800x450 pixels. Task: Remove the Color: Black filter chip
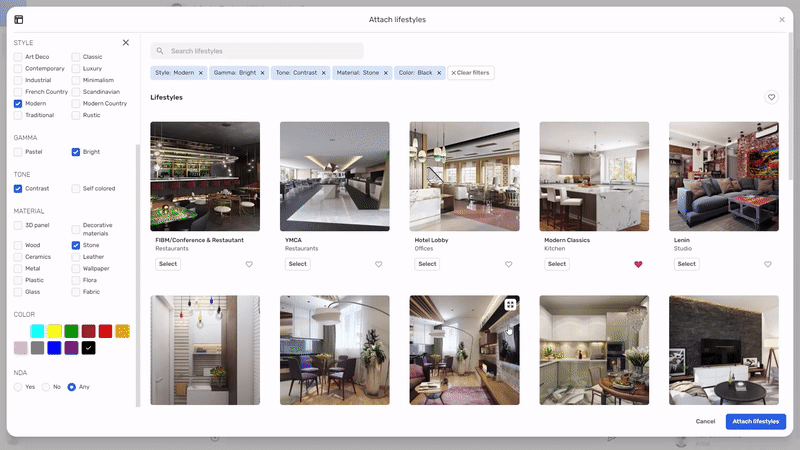438,73
